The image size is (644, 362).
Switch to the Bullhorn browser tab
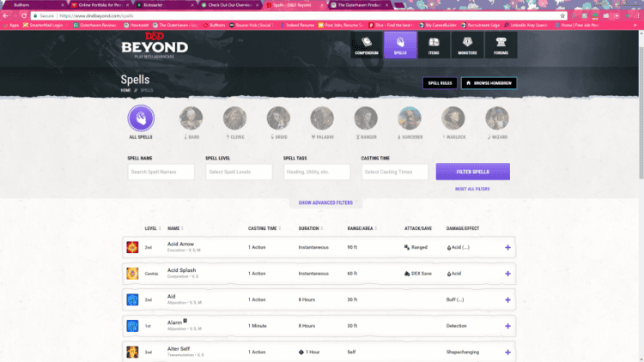(x=34, y=5)
